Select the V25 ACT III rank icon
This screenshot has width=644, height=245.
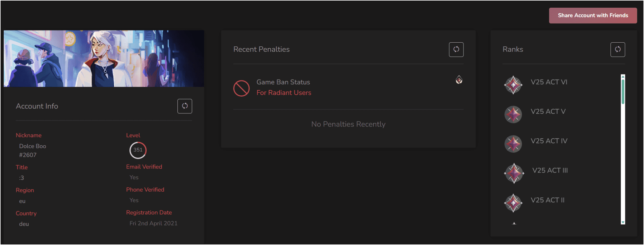(x=514, y=173)
